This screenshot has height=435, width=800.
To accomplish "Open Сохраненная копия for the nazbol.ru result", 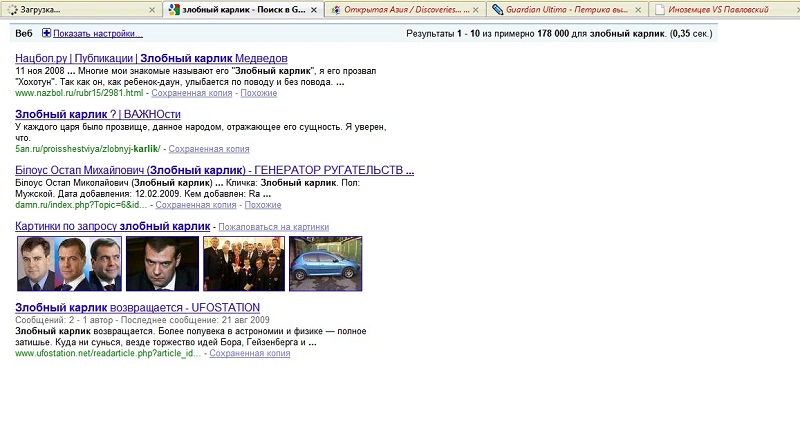I will point(191,93).
